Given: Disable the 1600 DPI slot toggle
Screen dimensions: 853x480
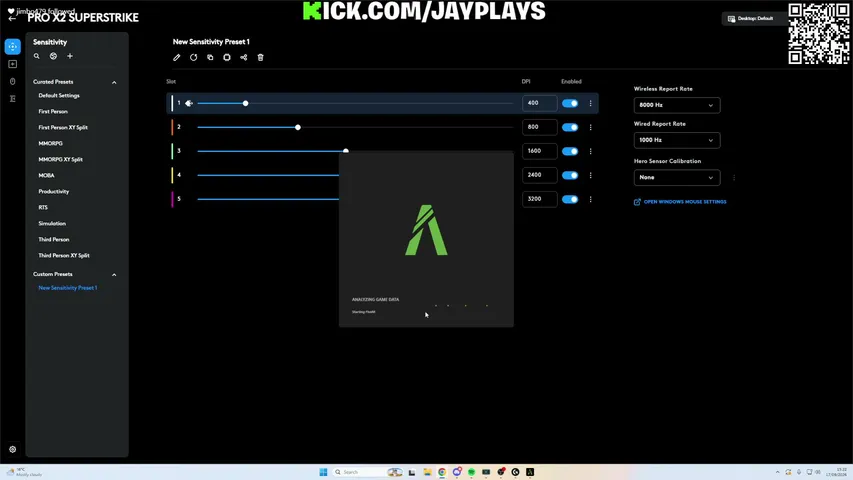Looking at the screenshot, I should pos(570,151).
